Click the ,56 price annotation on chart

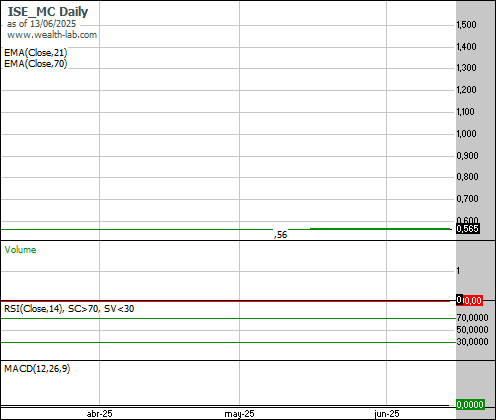(281, 235)
